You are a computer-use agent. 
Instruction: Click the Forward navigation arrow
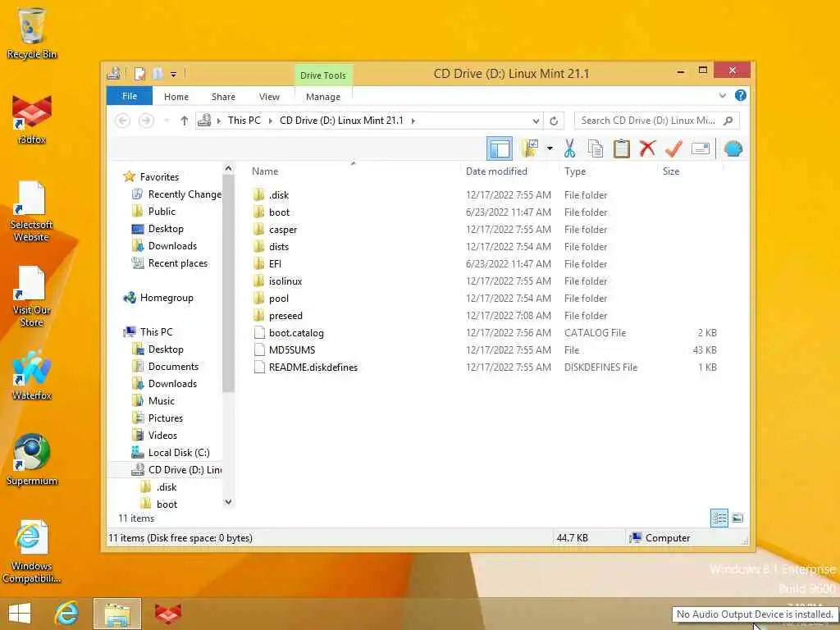point(146,121)
